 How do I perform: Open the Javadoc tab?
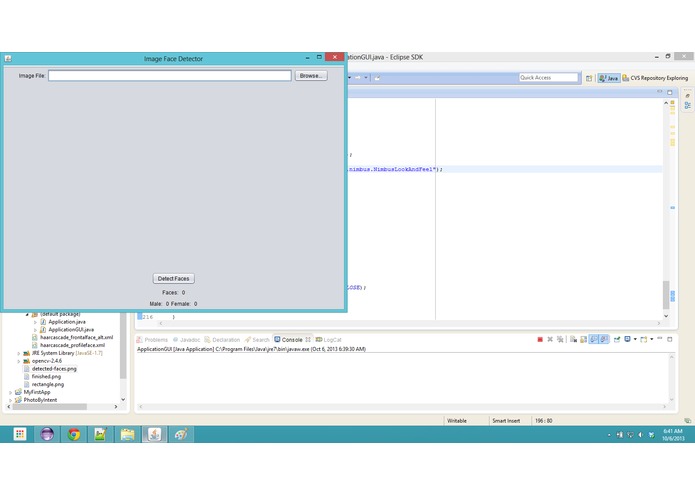[x=187, y=340]
